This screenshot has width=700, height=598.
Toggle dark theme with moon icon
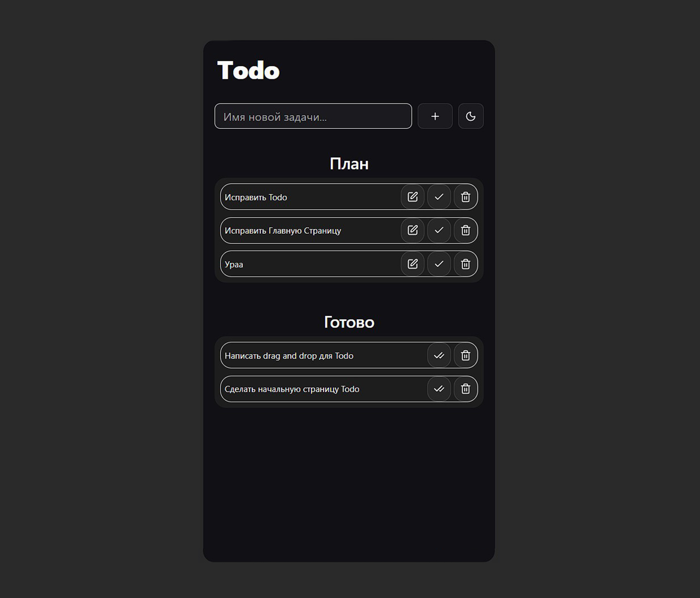[x=471, y=116]
